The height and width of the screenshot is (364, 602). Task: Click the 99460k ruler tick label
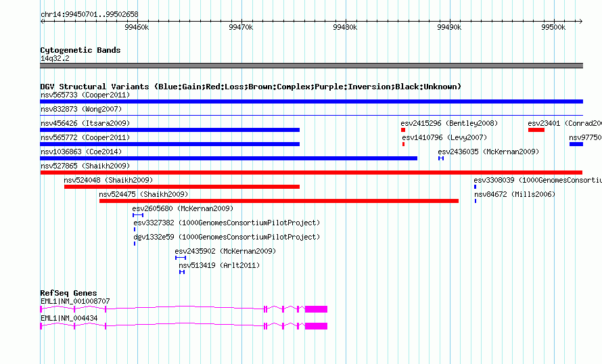pos(137,27)
